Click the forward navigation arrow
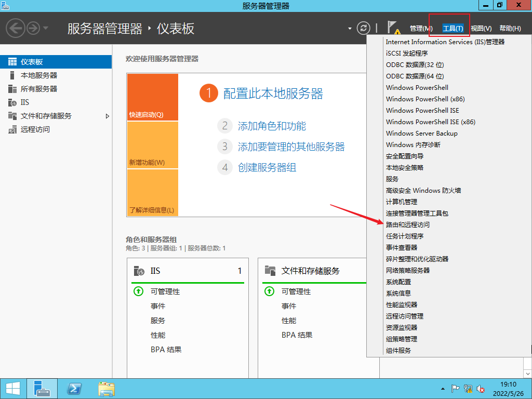The height and width of the screenshot is (399, 532). pos(33,28)
